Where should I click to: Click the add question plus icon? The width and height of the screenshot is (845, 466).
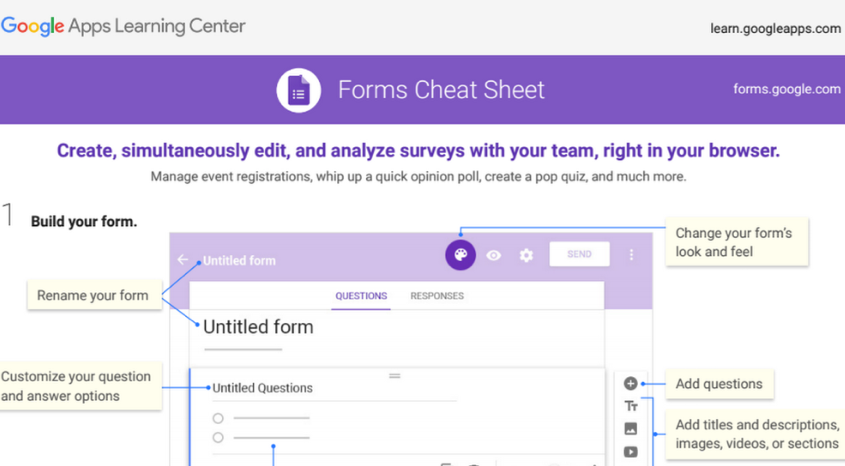point(630,383)
